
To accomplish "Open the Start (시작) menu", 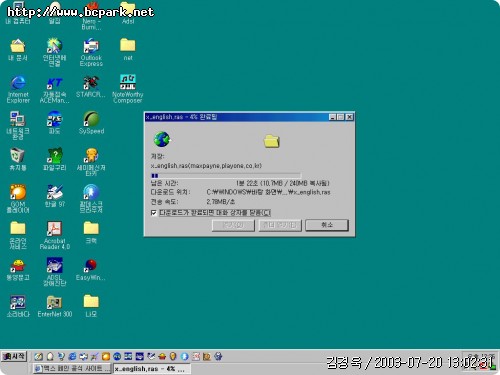I will coord(14,356).
